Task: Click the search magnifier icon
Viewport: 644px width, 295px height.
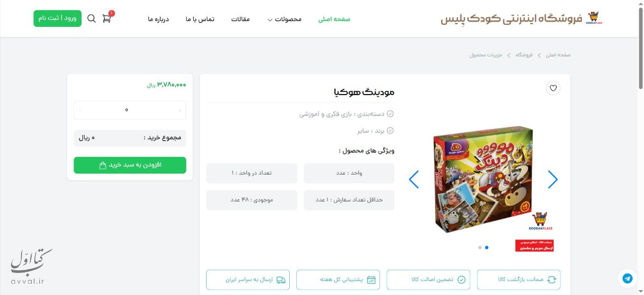Action: click(x=91, y=18)
